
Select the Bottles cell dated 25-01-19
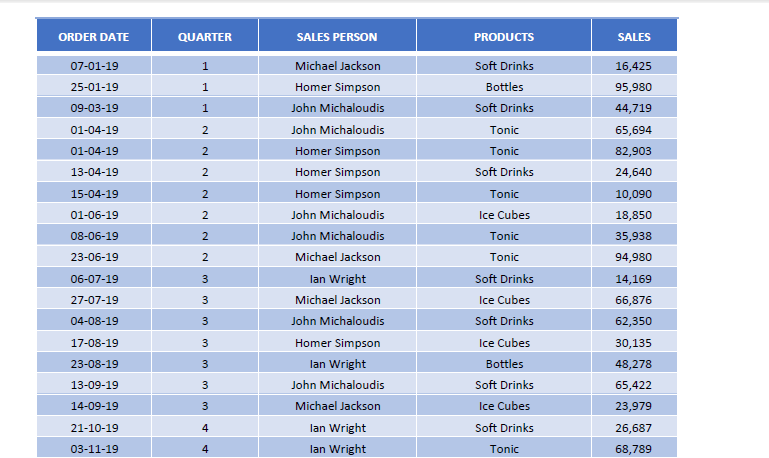tap(504, 87)
